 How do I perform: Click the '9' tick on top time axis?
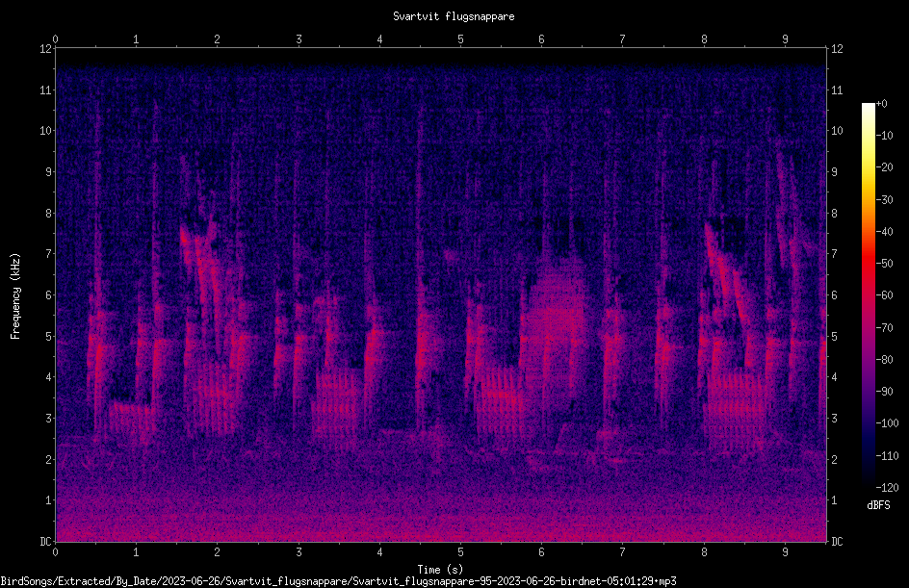[x=785, y=38]
